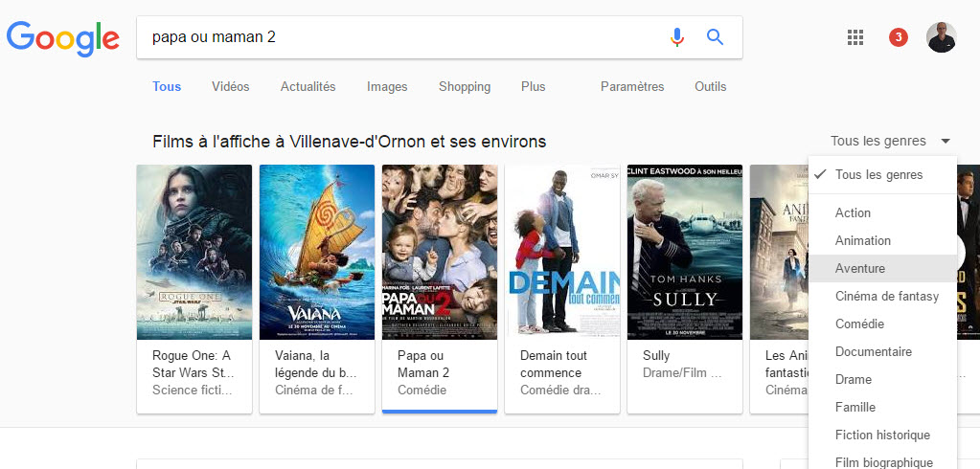Click "Drame/Film ..." text under Sully
Image resolution: width=980 pixels, height=469 pixels.
pyautogui.click(x=682, y=373)
